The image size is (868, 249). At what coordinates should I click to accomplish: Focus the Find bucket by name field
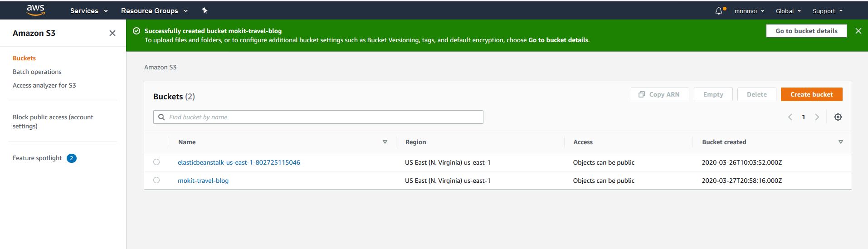(318, 117)
